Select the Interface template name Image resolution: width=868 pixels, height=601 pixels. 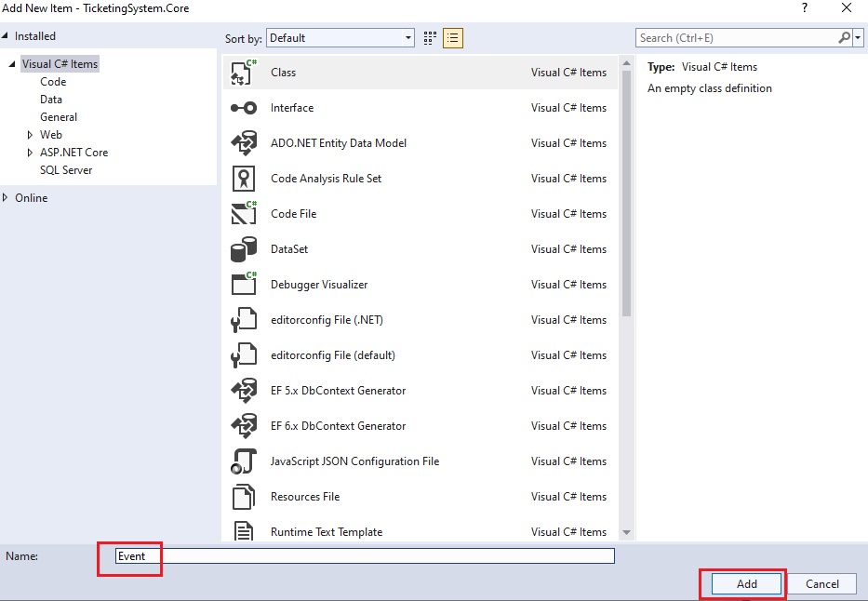(292, 108)
